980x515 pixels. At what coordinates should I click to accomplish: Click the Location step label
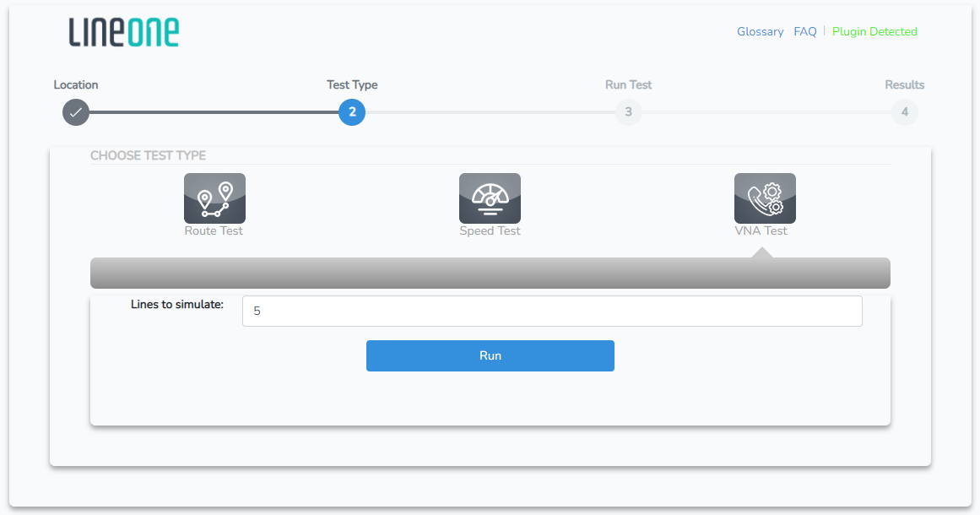(x=76, y=85)
